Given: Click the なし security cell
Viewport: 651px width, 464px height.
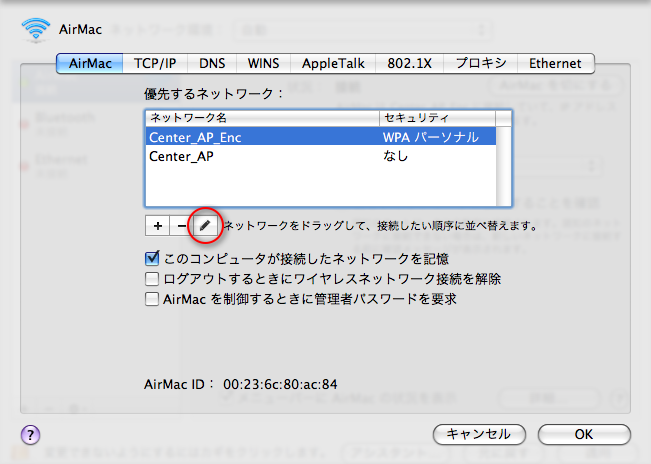Looking at the screenshot, I should 395,156.
